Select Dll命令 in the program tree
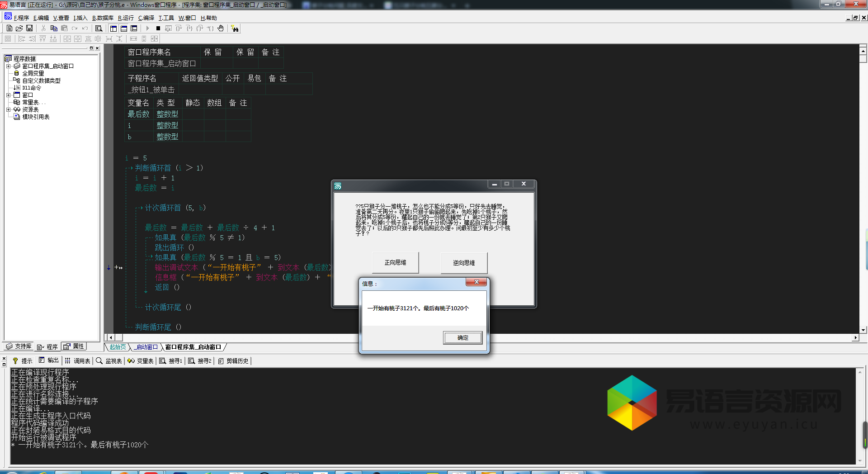This screenshot has width=868, height=474. pyautogui.click(x=32, y=88)
